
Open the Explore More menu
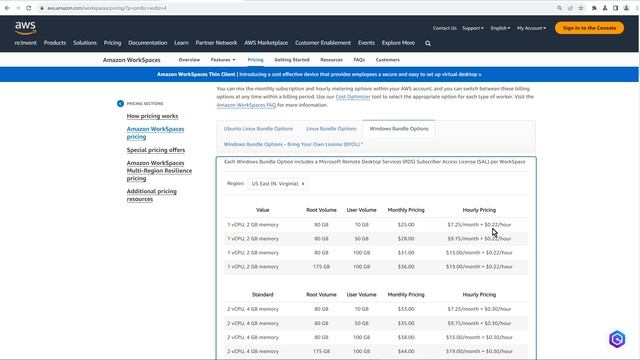click(398, 43)
